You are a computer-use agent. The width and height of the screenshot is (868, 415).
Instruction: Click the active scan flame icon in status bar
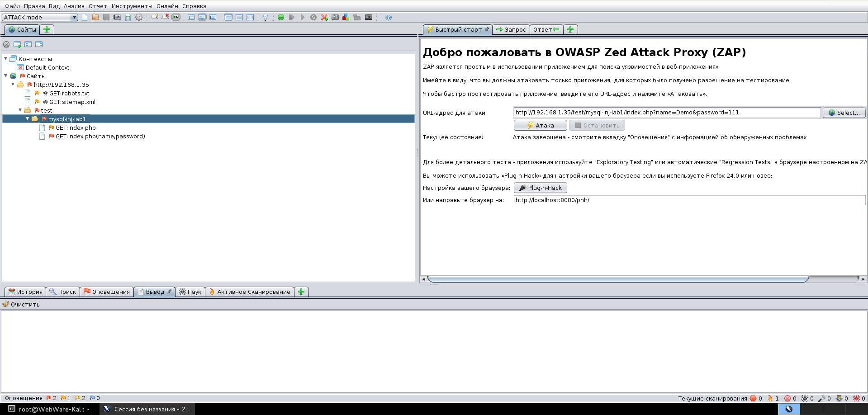click(770, 398)
